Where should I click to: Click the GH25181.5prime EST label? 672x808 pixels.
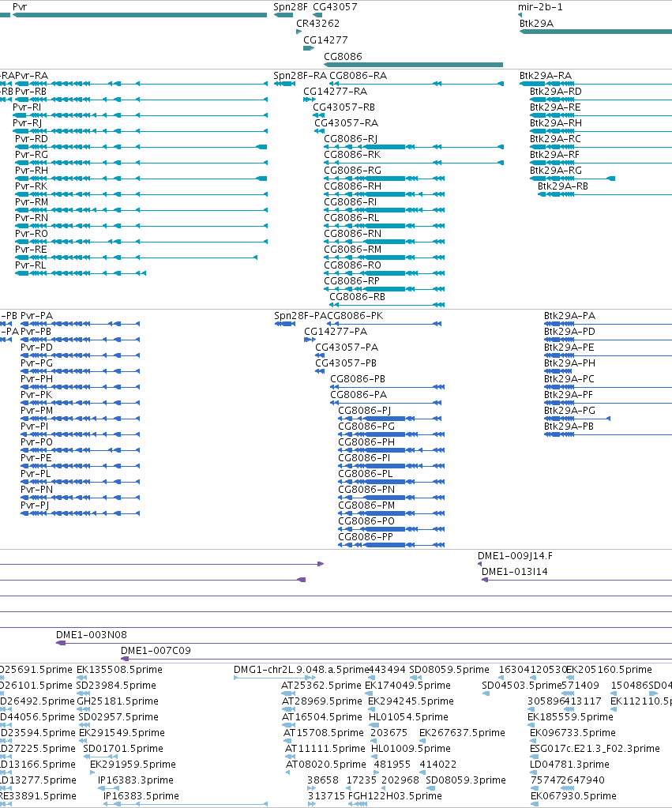click(118, 701)
